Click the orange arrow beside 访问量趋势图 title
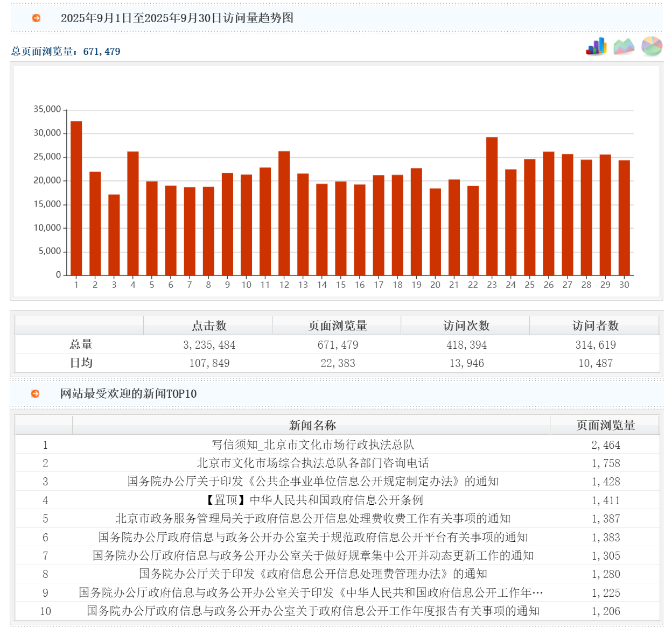 pos(36,18)
